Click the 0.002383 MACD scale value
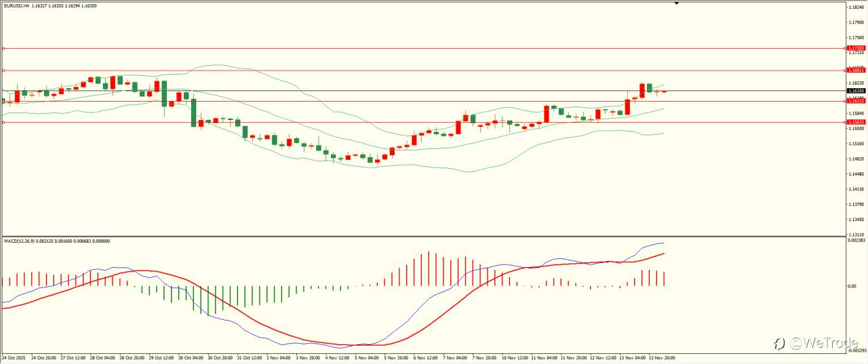Image resolution: width=868 pixels, height=364 pixels. 856,240
